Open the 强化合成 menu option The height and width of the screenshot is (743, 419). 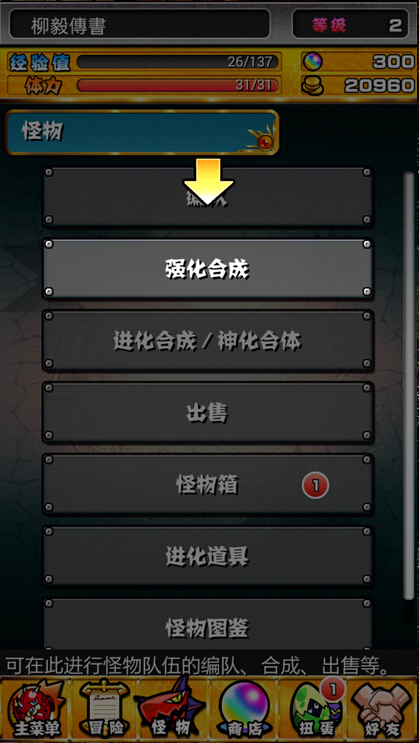click(208, 269)
